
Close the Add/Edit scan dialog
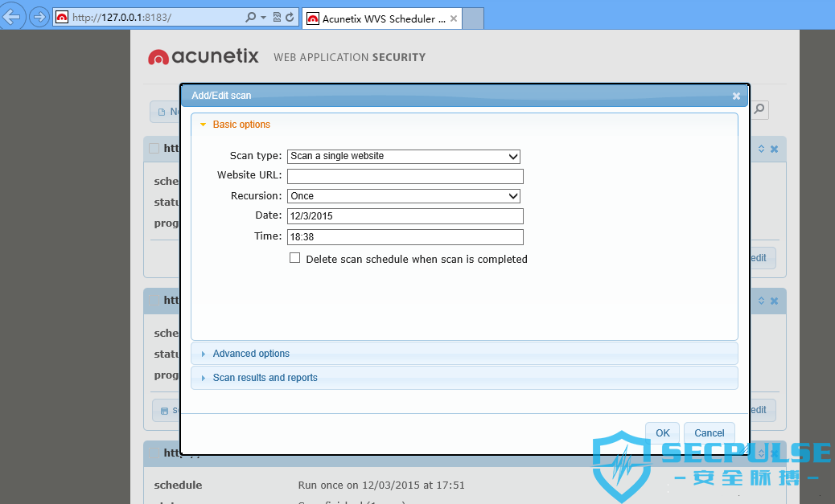[x=736, y=96]
